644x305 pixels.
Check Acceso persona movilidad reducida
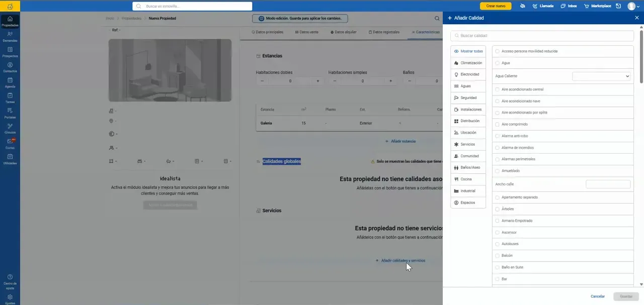[x=498, y=51]
